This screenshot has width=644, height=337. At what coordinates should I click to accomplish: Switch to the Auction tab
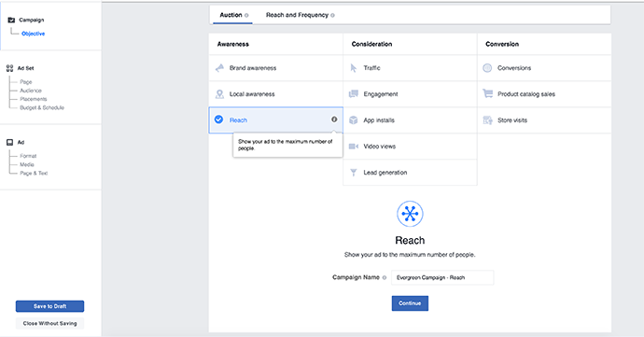(x=232, y=15)
